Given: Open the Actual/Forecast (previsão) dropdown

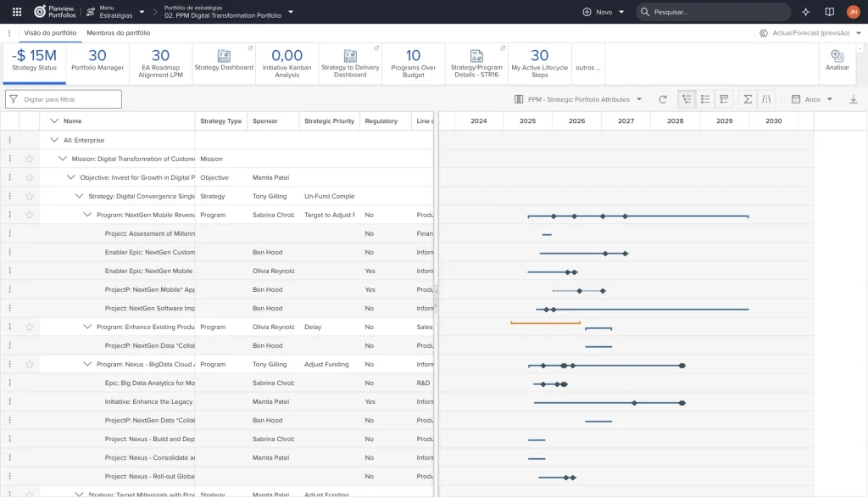Looking at the screenshot, I should click(x=810, y=33).
